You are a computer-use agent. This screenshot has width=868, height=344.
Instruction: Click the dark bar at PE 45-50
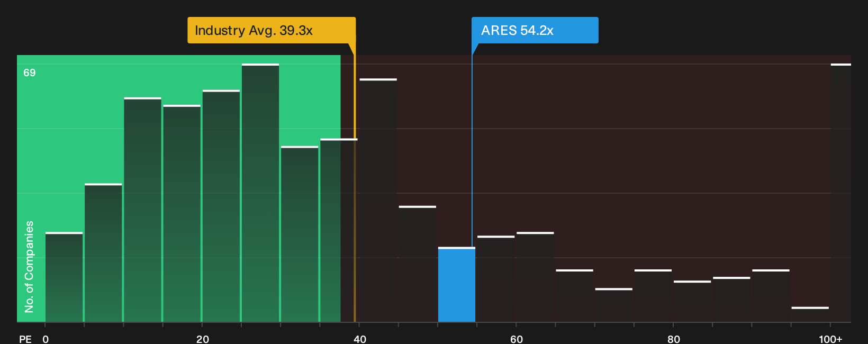(x=418, y=264)
